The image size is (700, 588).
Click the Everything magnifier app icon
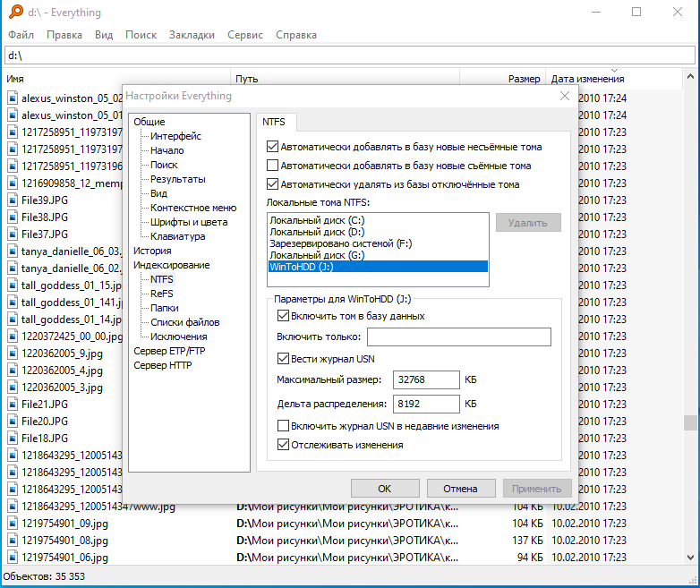pyautogui.click(x=16, y=12)
